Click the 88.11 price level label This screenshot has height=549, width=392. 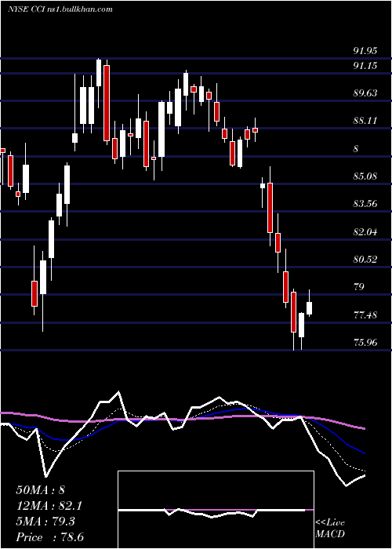pyautogui.click(x=365, y=121)
